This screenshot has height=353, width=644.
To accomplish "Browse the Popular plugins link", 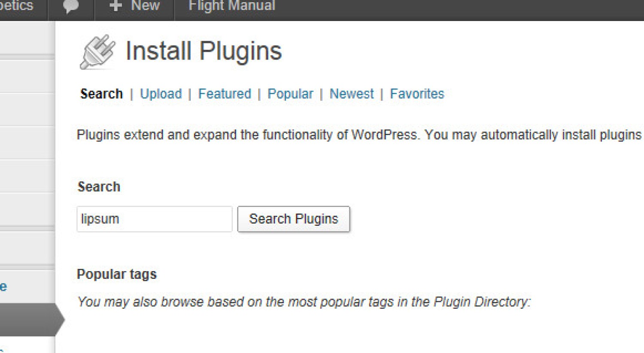I will (290, 94).
